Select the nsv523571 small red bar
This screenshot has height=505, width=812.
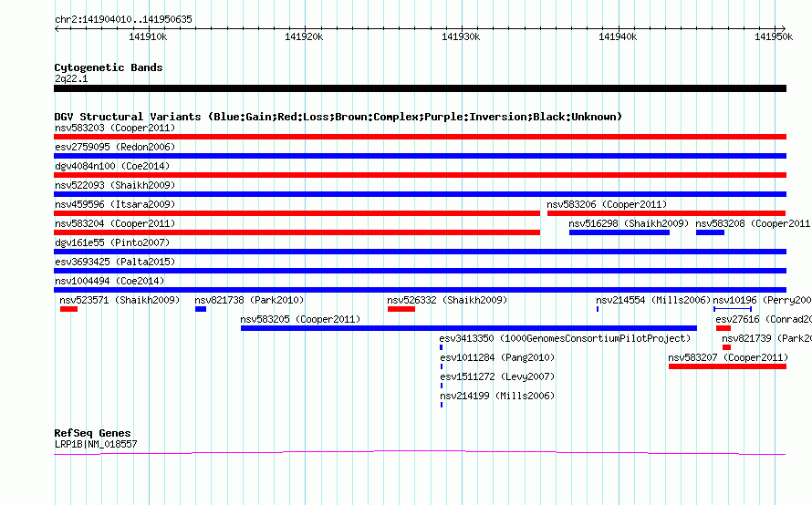point(68,309)
